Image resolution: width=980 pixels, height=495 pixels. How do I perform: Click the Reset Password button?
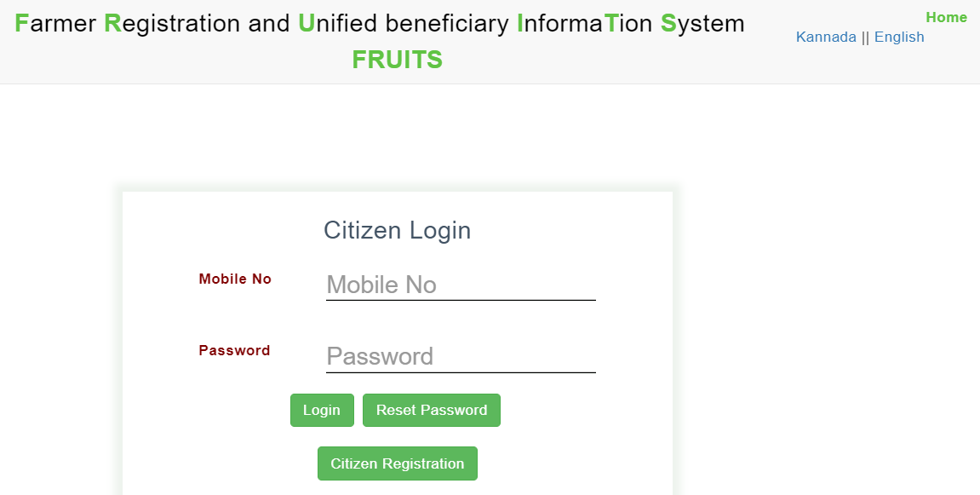coord(431,410)
